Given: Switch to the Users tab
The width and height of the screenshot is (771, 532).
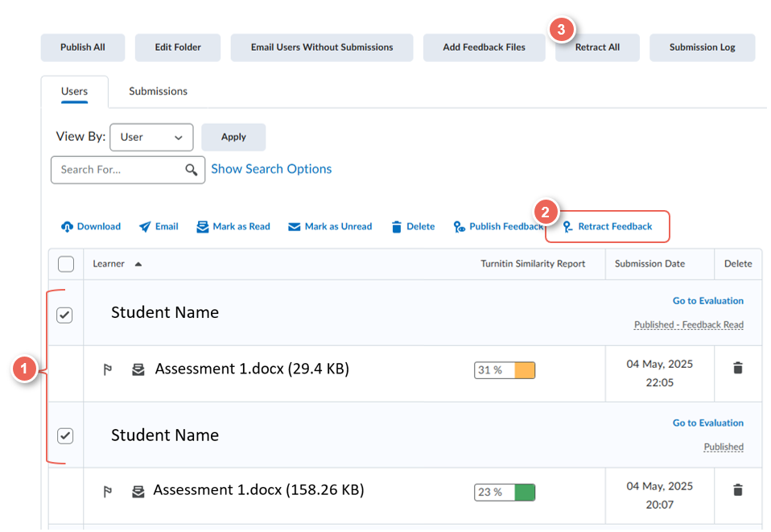Looking at the screenshot, I should tap(74, 92).
